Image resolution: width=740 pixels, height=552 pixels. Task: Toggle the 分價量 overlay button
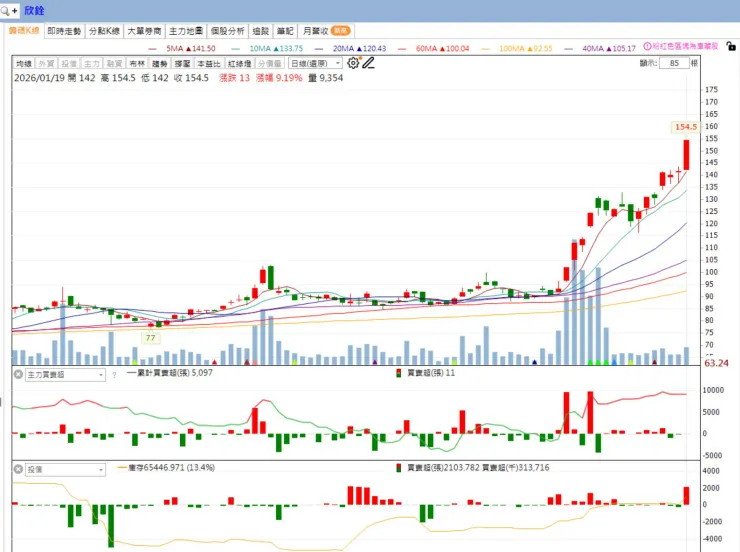270,63
